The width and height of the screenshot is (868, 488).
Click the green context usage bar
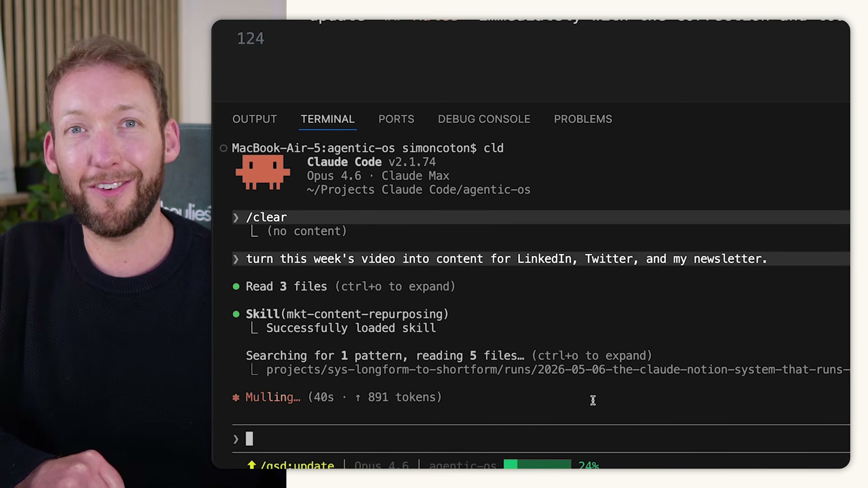(538, 464)
